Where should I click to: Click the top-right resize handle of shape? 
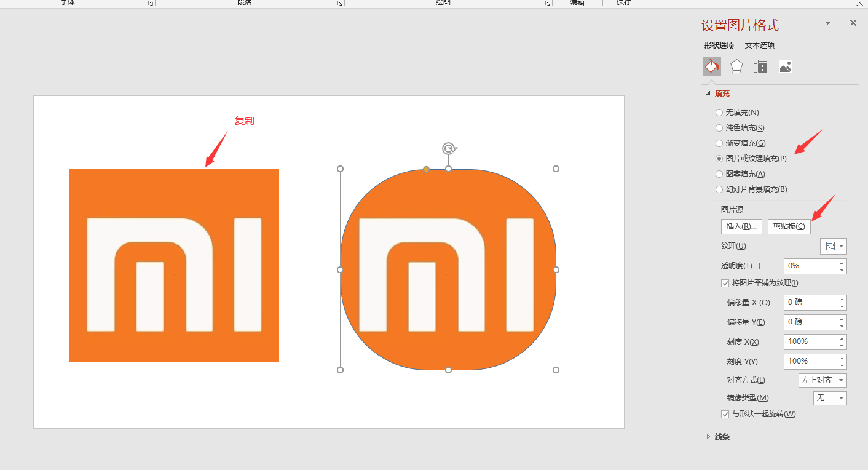(556, 169)
